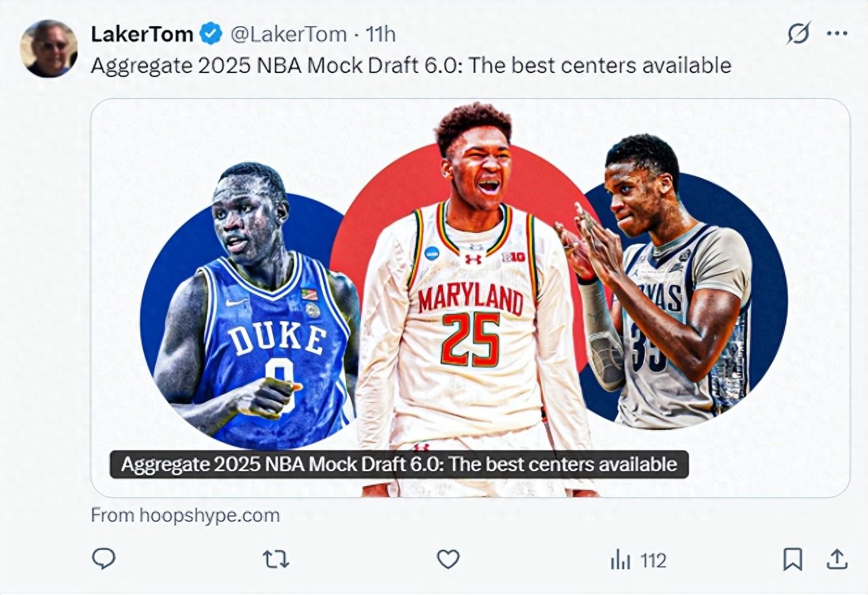
Task: Click the Grok explain icon
Action: click(798, 33)
